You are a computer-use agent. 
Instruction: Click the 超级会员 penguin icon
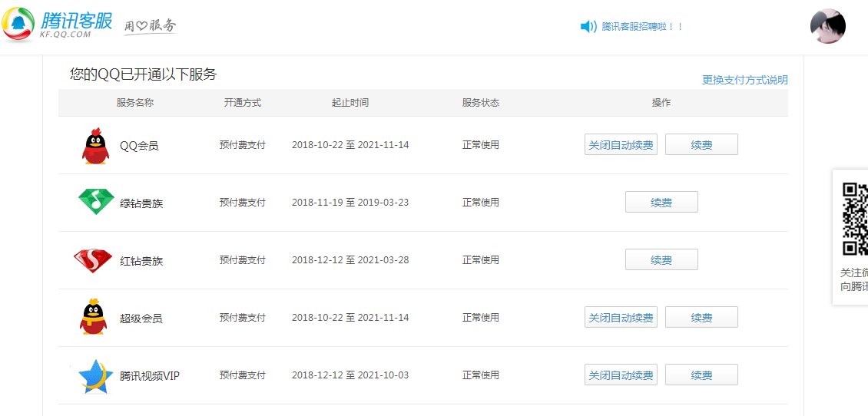coord(93,317)
